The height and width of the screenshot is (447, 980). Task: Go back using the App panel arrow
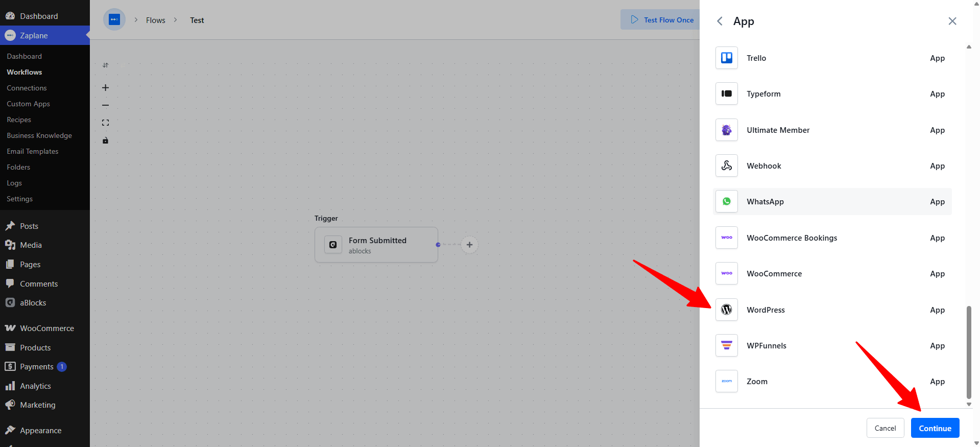click(720, 21)
